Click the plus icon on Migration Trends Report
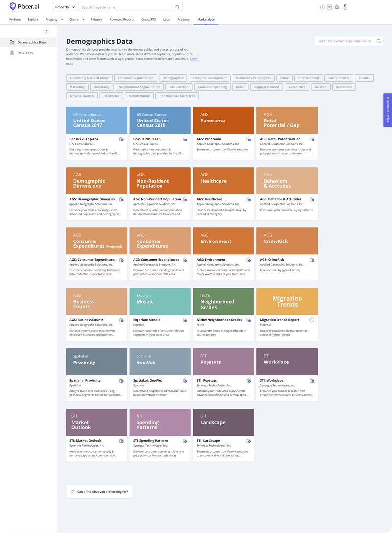Image resolution: width=392 pixels, height=533 pixels. 312,319
